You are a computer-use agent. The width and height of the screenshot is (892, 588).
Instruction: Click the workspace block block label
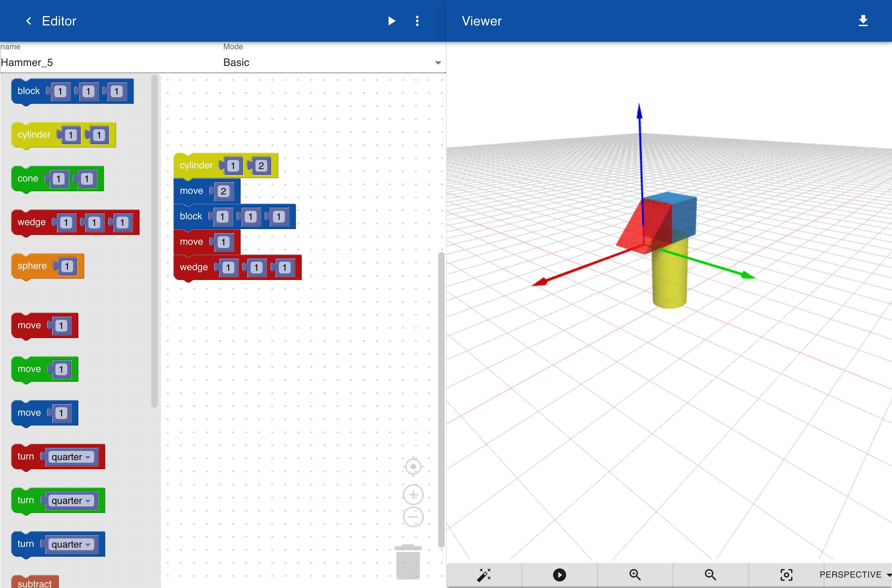(x=191, y=216)
